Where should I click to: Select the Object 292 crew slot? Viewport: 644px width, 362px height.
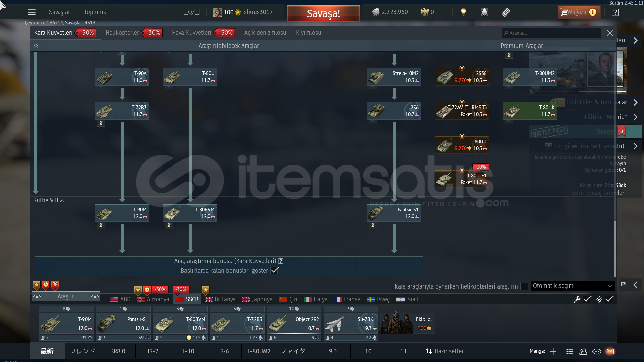pyautogui.click(x=294, y=324)
